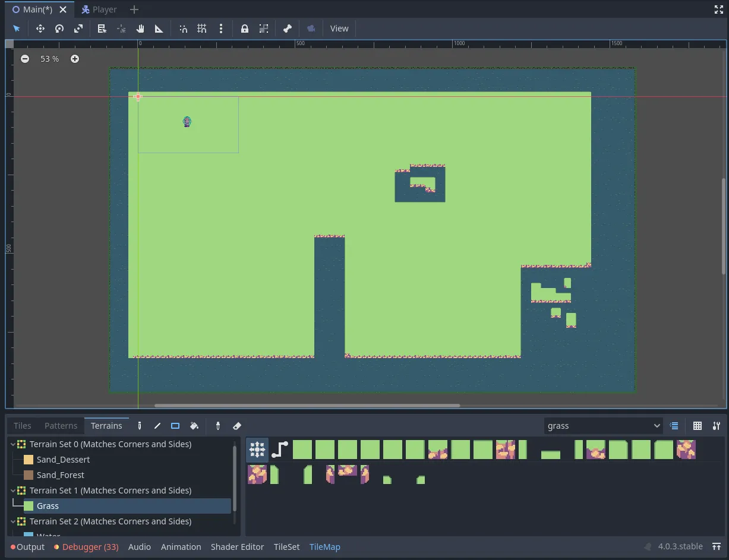Zoom in with the plus button
Viewport: 729px width, 560px height.
click(x=75, y=59)
